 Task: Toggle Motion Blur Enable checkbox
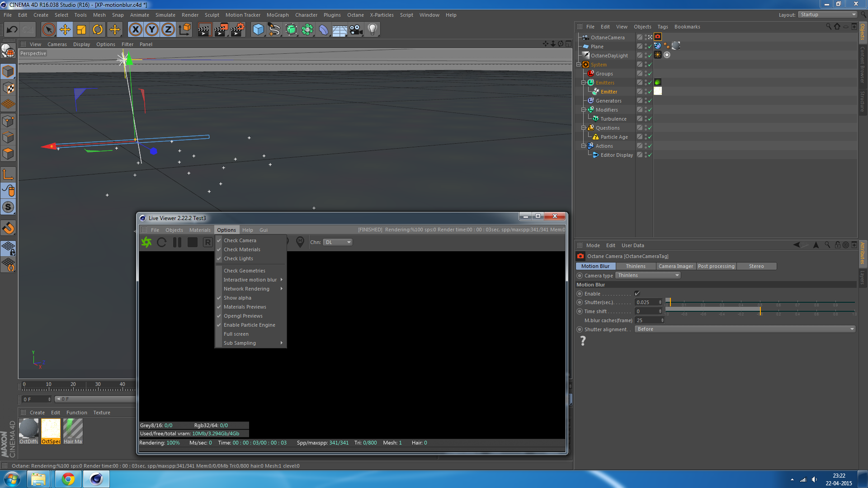(637, 294)
